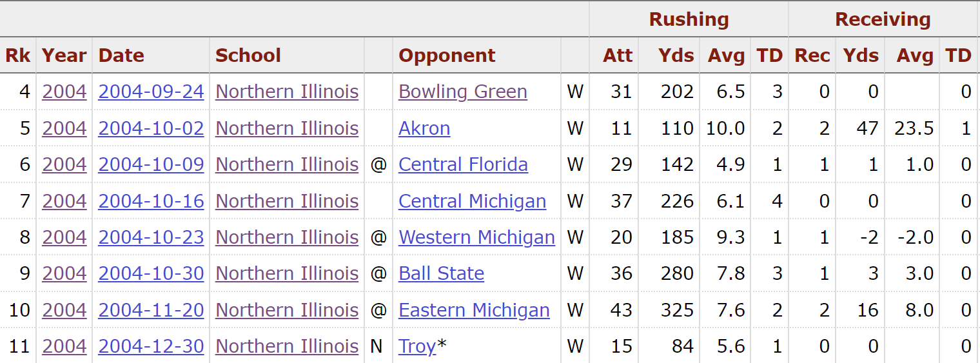
Task: Open the 2004-10-16 game date link
Action: tap(151, 201)
